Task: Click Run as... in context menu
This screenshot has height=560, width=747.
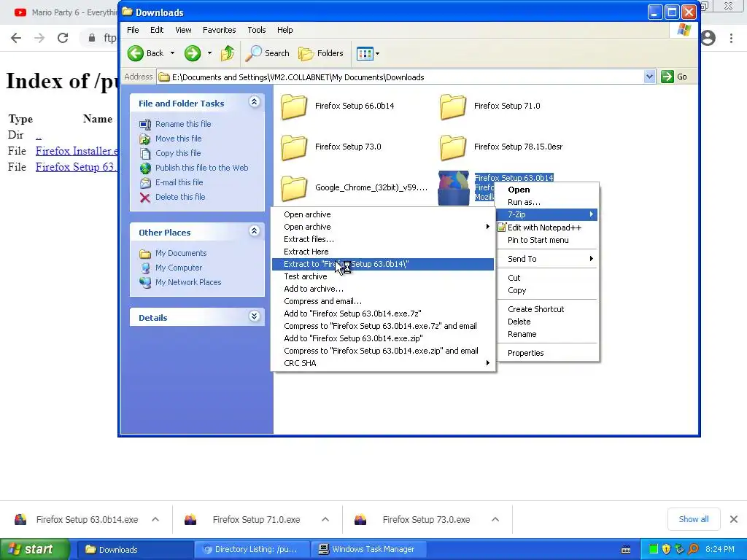Action: [x=547, y=202]
